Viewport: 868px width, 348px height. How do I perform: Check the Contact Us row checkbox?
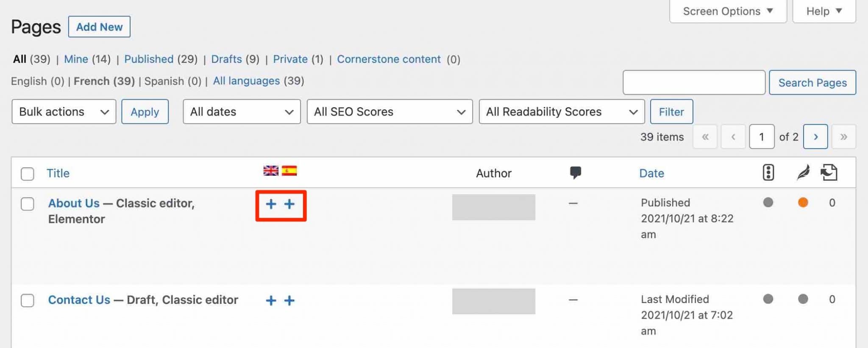pyautogui.click(x=27, y=300)
